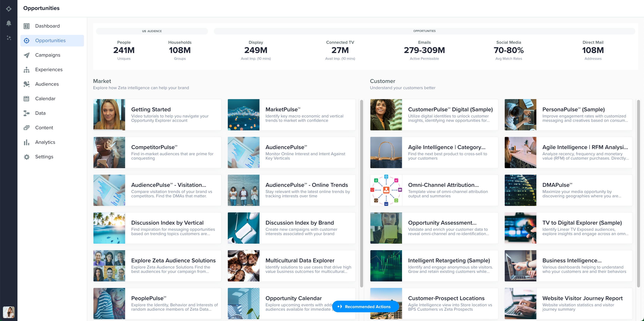Open Business Intelligence card

click(569, 266)
